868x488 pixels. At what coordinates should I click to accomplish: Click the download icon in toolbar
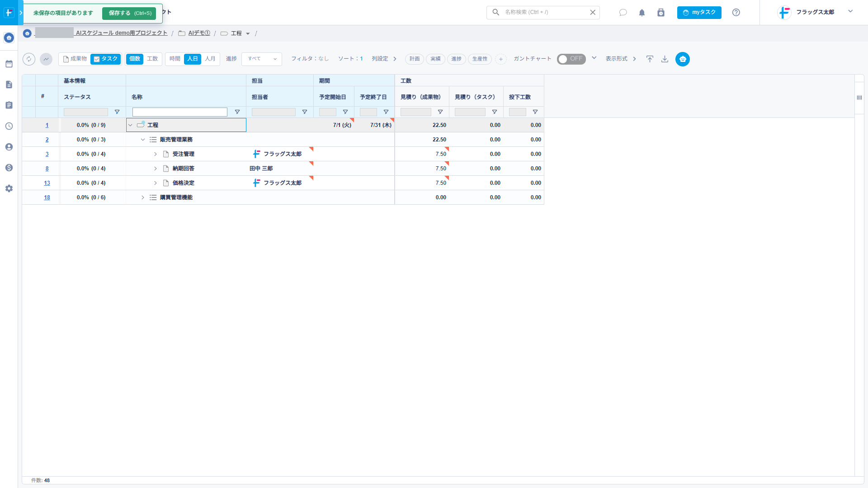pyautogui.click(x=665, y=59)
